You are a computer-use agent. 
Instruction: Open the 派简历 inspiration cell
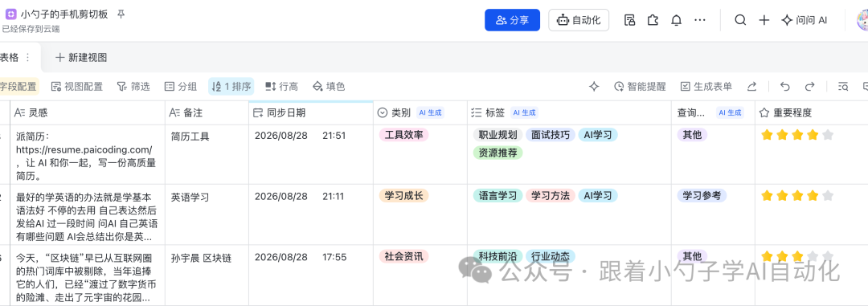88,154
